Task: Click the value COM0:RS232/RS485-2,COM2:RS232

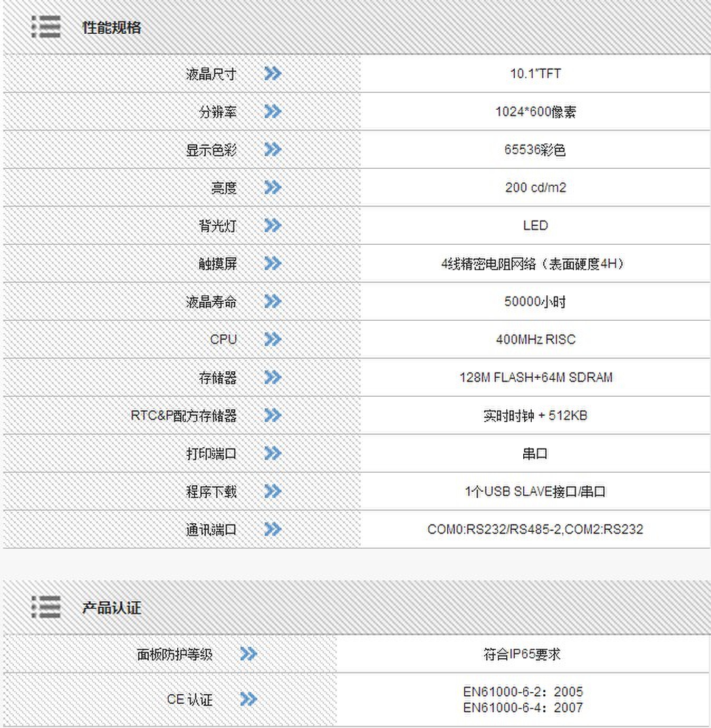Action: pos(535,529)
